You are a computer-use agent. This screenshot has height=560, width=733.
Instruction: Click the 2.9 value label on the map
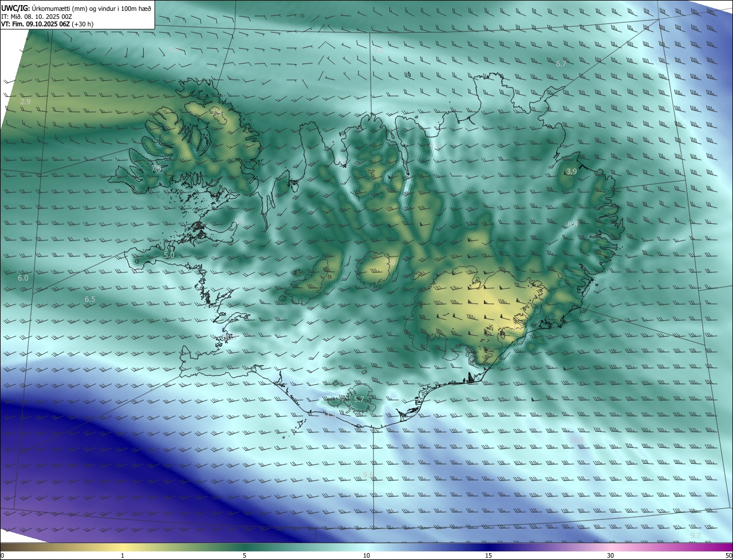pyautogui.click(x=25, y=101)
